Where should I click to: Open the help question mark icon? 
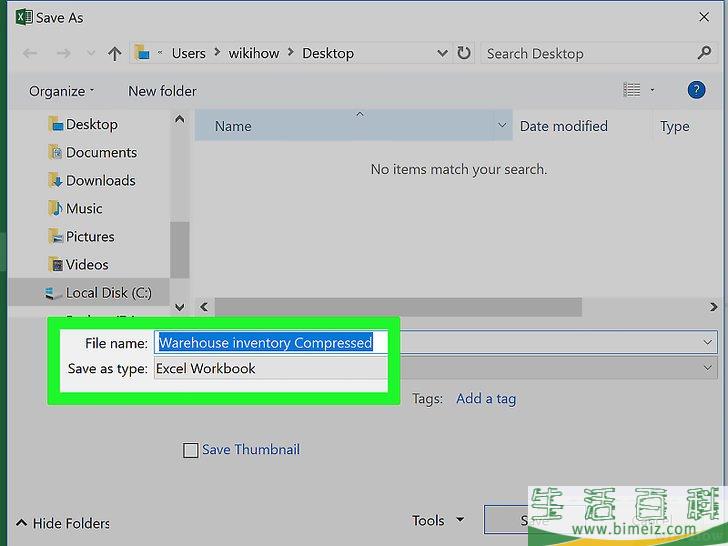point(696,90)
